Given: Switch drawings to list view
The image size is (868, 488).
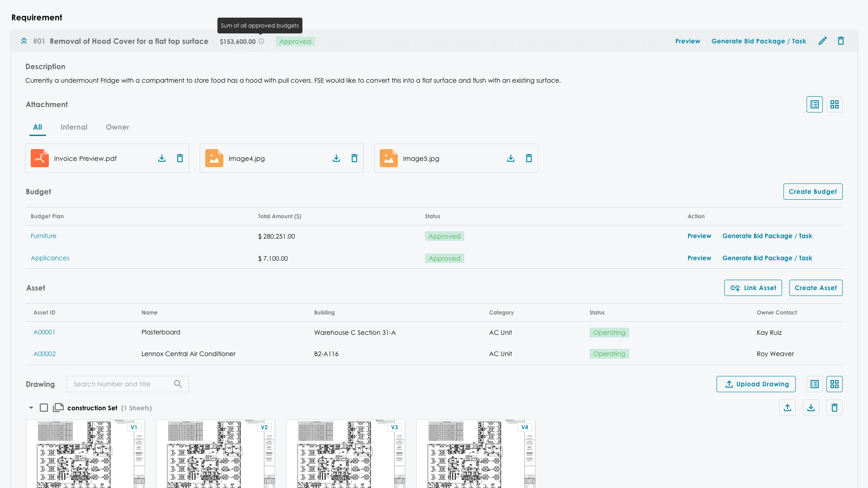Looking at the screenshot, I should pos(814,384).
